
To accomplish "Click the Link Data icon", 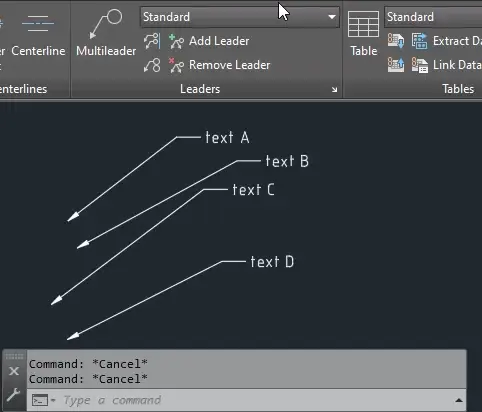I will (x=420, y=65).
